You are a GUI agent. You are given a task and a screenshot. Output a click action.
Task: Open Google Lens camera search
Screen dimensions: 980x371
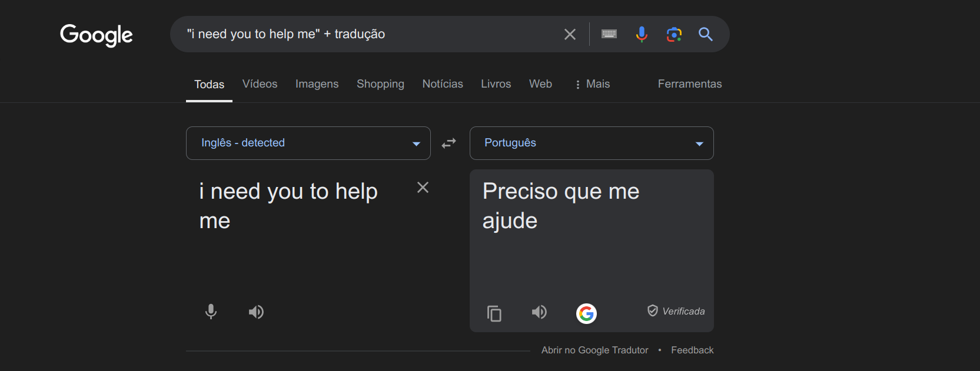[673, 34]
